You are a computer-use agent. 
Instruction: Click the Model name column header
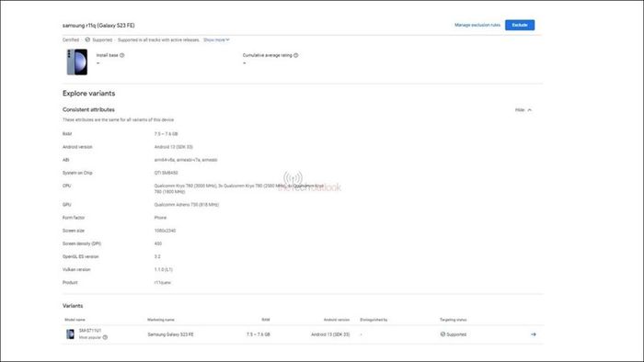coord(75,320)
